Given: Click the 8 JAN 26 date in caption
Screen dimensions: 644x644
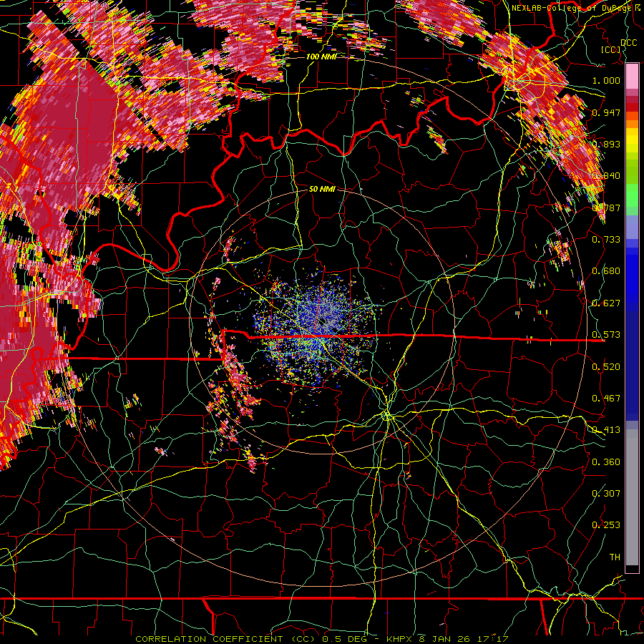Looking at the screenshot, I should [x=446, y=639].
